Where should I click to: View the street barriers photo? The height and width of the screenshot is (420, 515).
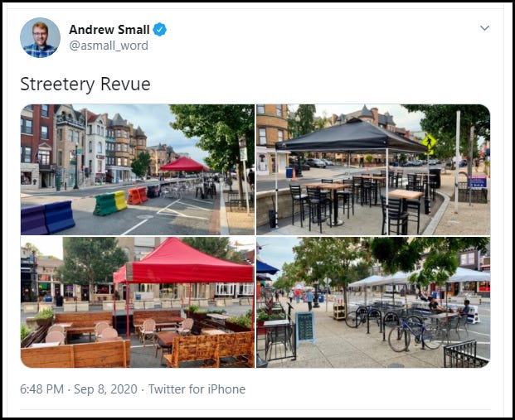[x=138, y=169]
